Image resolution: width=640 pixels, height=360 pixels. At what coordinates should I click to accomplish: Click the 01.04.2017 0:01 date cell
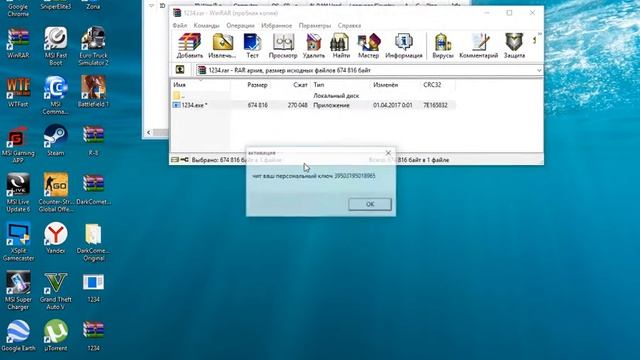click(x=392, y=105)
